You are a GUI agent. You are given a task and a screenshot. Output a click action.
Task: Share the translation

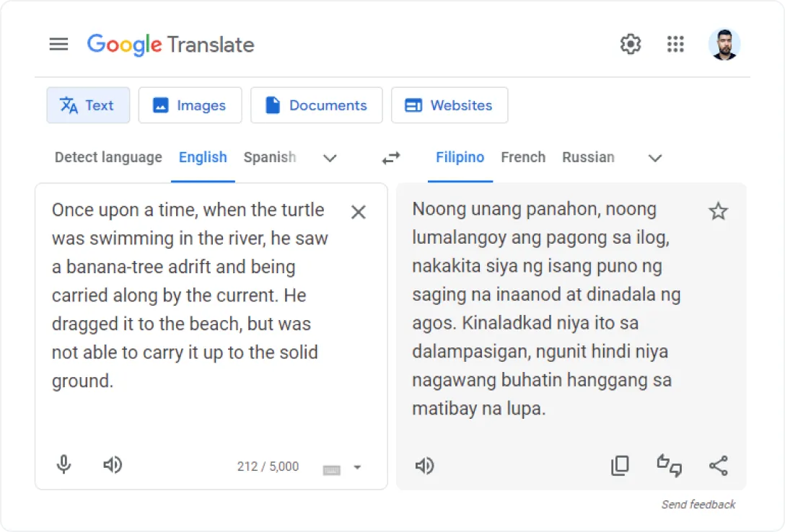pyautogui.click(x=719, y=466)
